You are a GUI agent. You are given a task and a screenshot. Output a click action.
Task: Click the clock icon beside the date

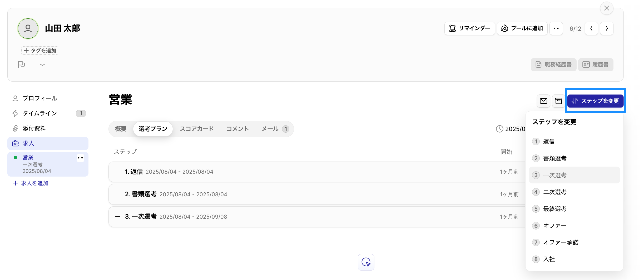[x=500, y=129]
